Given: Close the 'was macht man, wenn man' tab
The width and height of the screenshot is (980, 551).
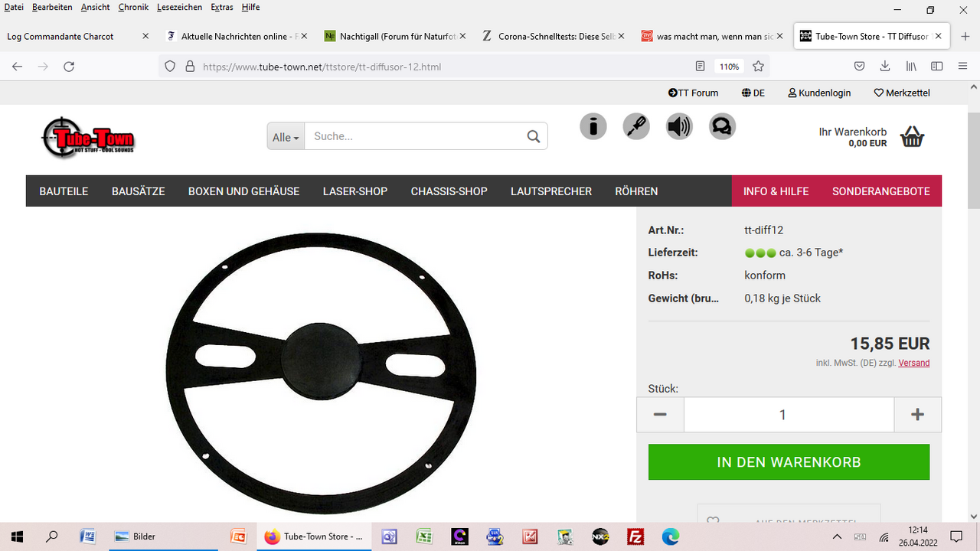Looking at the screenshot, I should (779, 36).
